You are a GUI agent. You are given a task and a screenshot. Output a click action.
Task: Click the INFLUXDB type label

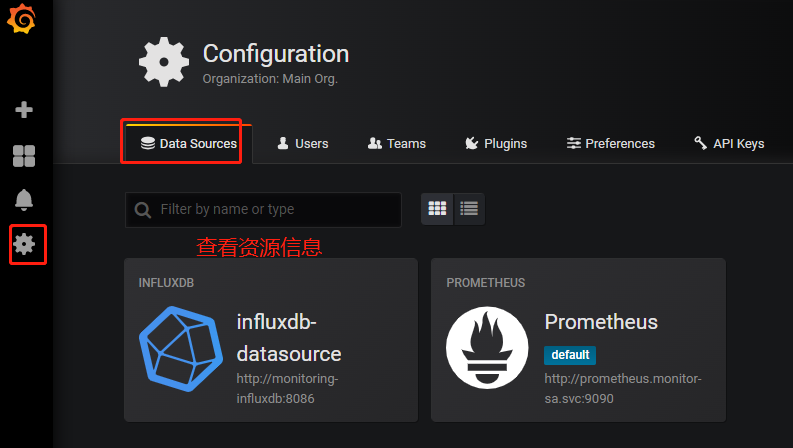coord(166,283)
